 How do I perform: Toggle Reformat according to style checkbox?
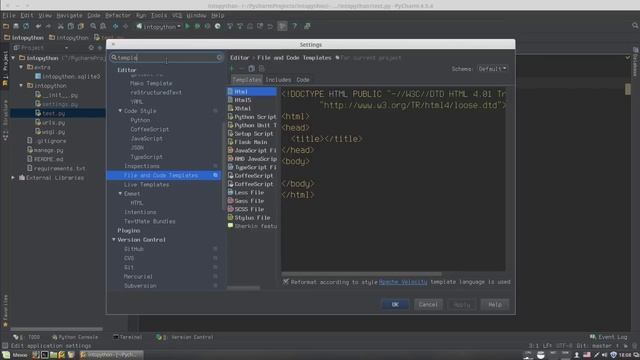point(286,282)
